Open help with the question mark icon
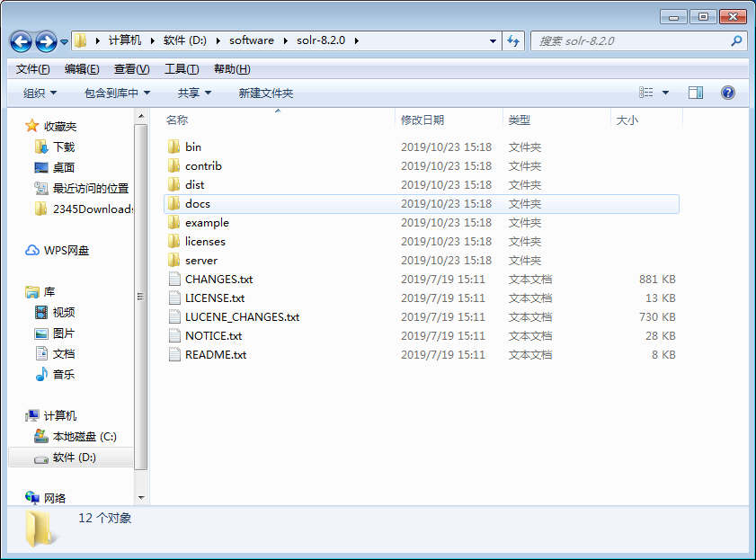This screenshot has width=756, height=560. (728, 93)
